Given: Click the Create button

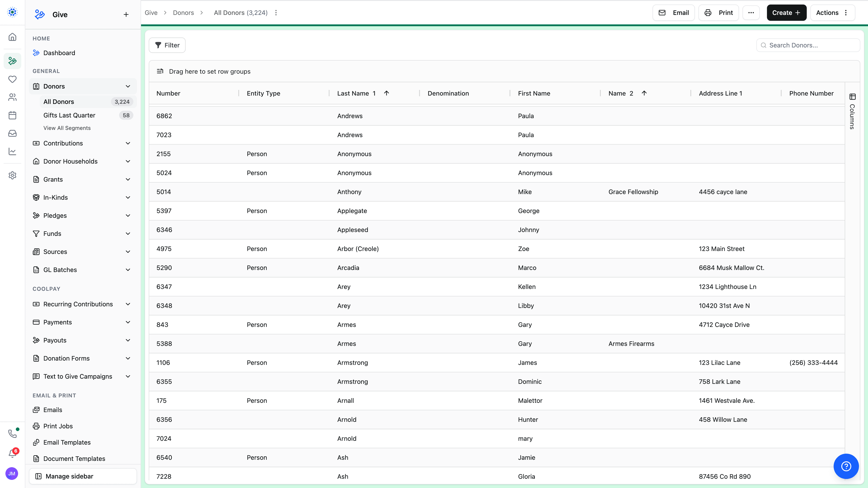Looking at the screenshot, I should click(x=786, y=13).
